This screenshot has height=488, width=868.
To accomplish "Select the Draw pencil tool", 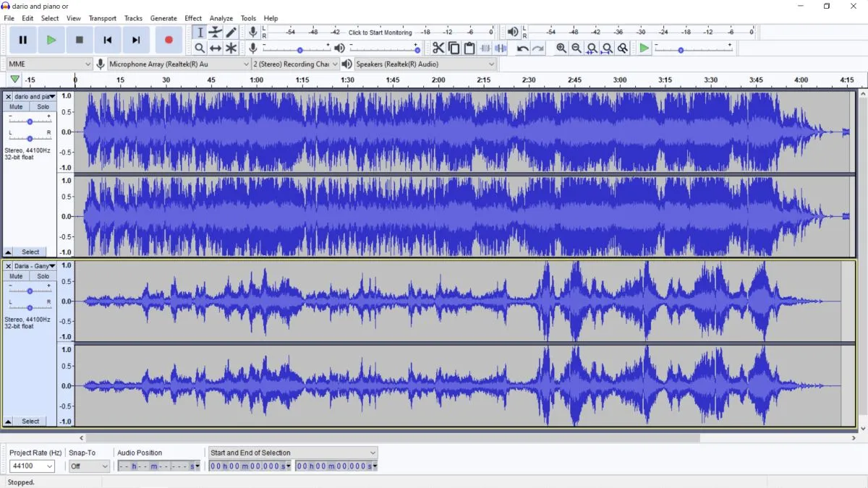I will pyautogui.click(x=231, y=32).
